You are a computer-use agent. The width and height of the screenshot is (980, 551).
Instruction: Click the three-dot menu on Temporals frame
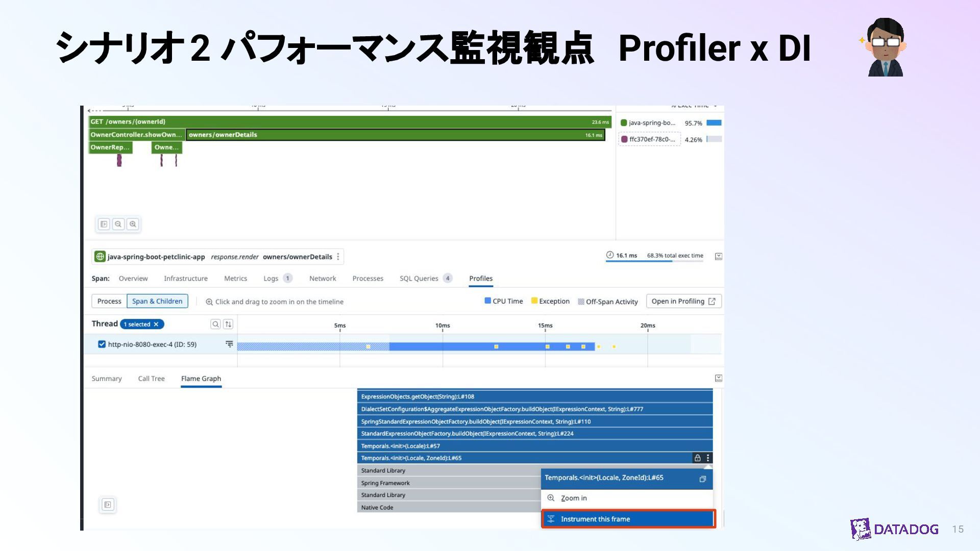click(x=708, y=458)
